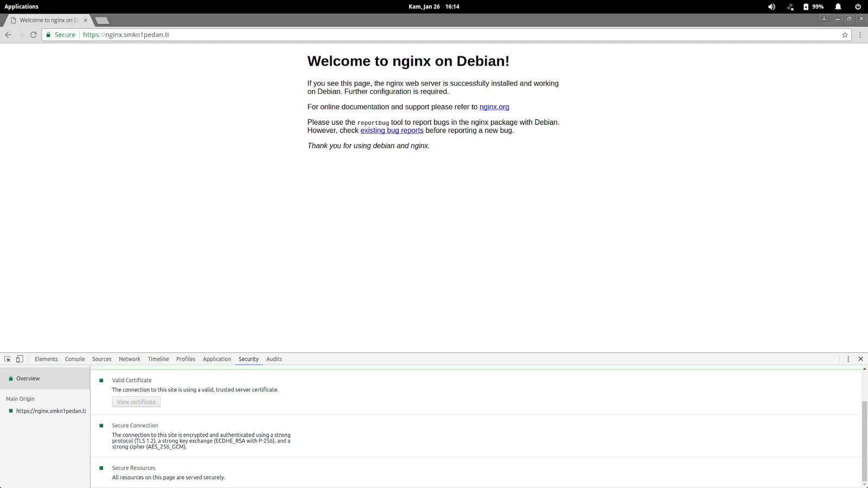The height and width of the screenshot is (488, 868).
Task: Bookmark this page with the star icon
Action: tap(845, 35)
